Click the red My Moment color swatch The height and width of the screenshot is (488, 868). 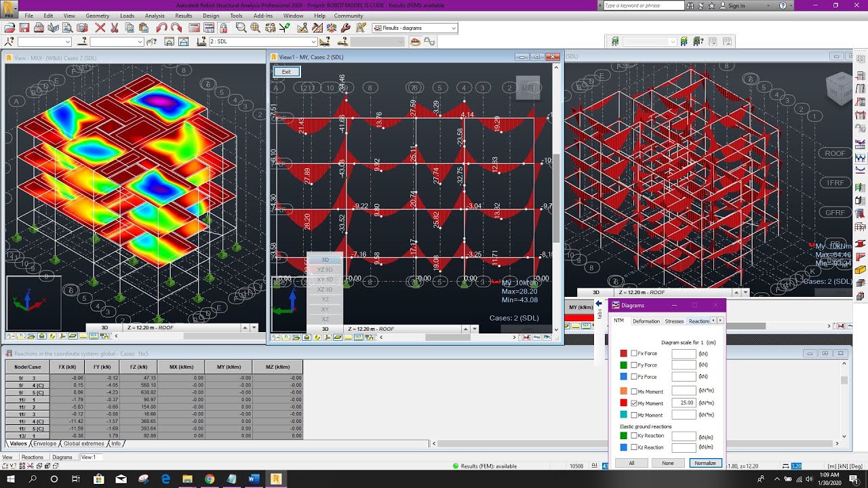[623, 403]
